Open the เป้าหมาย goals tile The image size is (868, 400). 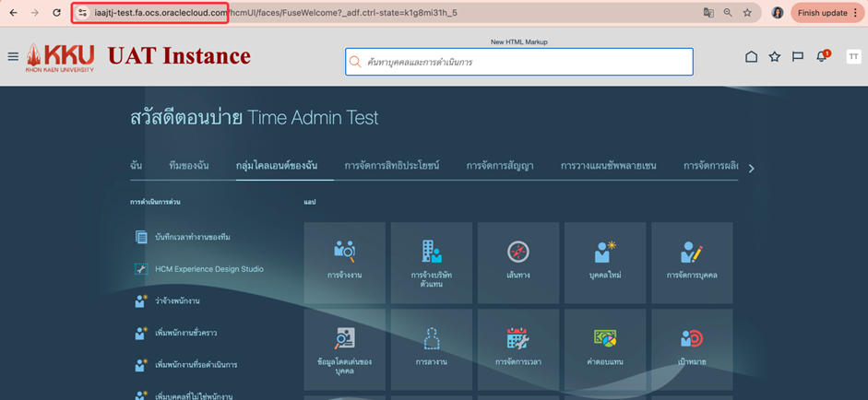click(x=692, y=348)
